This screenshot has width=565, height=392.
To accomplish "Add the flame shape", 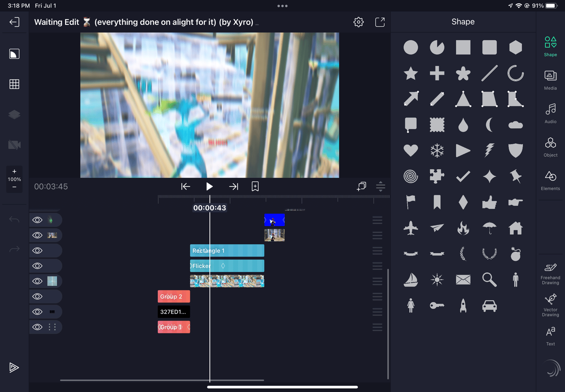I will pos(463,228).
